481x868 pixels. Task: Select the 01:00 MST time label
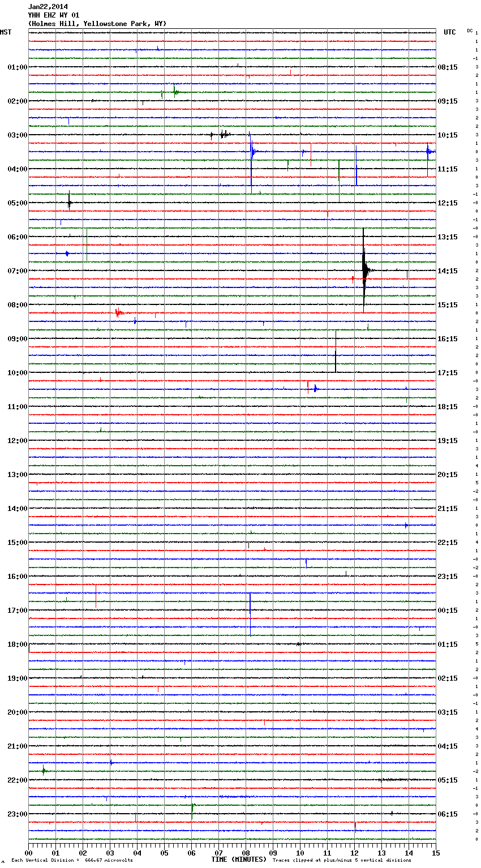pos(18,67)
